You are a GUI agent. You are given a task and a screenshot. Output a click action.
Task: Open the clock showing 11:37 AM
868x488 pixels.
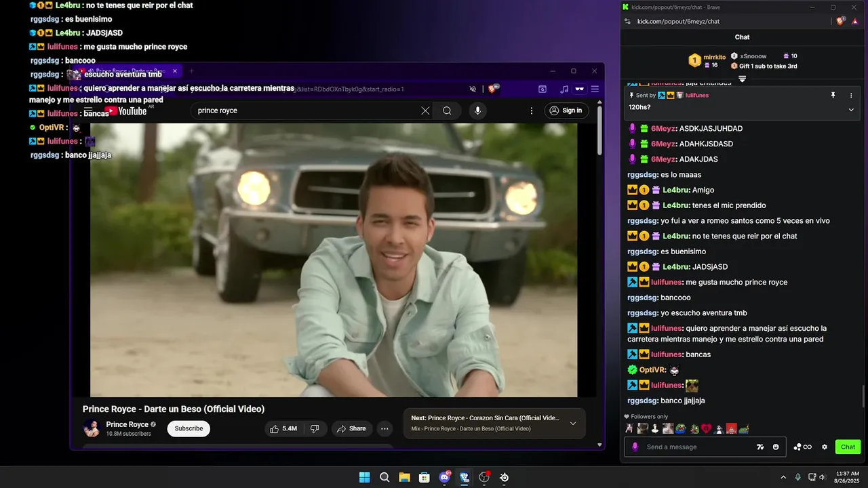click(847, 477)
